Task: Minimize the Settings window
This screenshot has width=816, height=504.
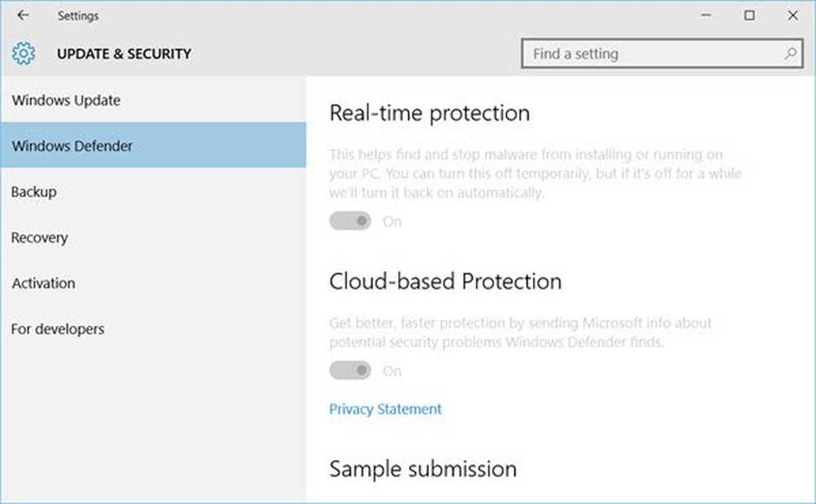Action: click(x=704, y=15)
